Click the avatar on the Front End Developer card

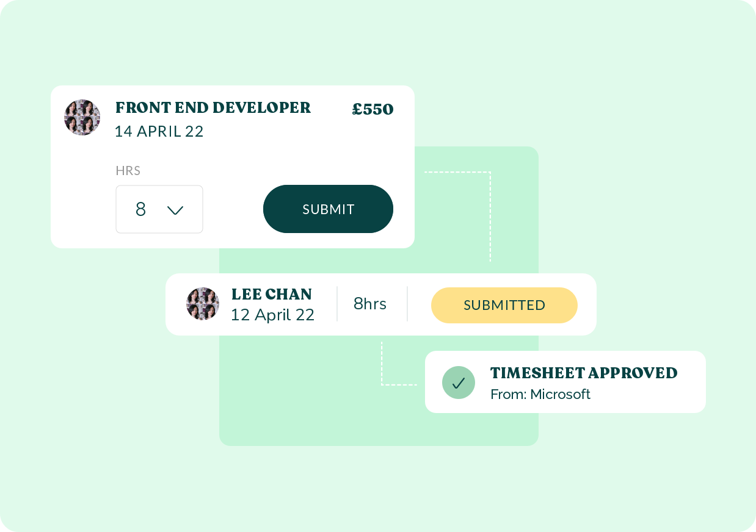(82, 117)
